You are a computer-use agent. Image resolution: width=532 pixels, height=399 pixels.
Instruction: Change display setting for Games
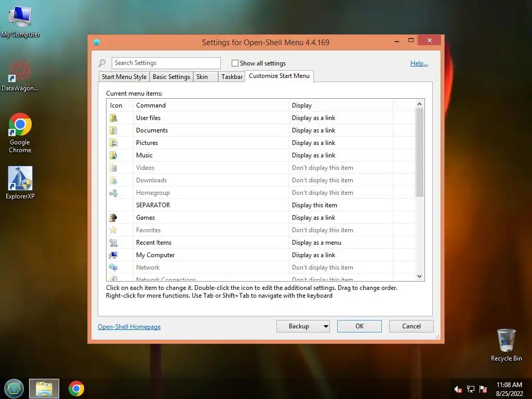click(313, 218)
